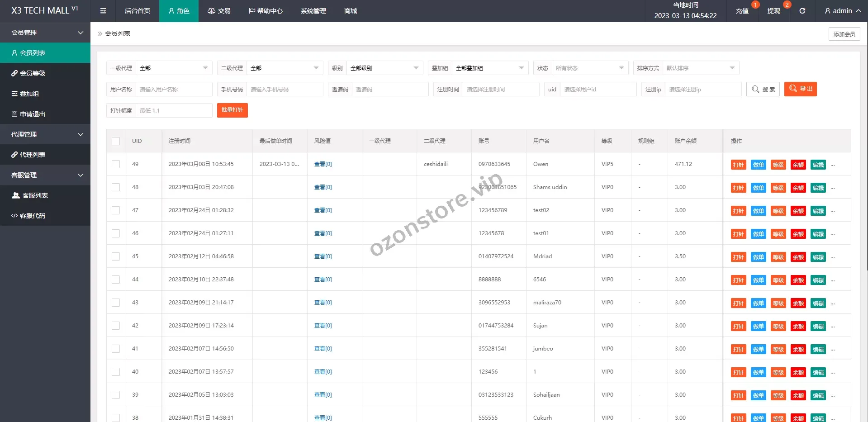
Task: Switch to the 交易 top menu tab
Action: pos(219,11)
